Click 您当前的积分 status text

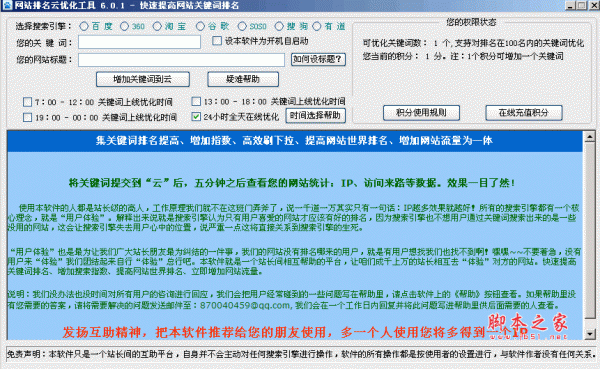click(x=463, y=57)
